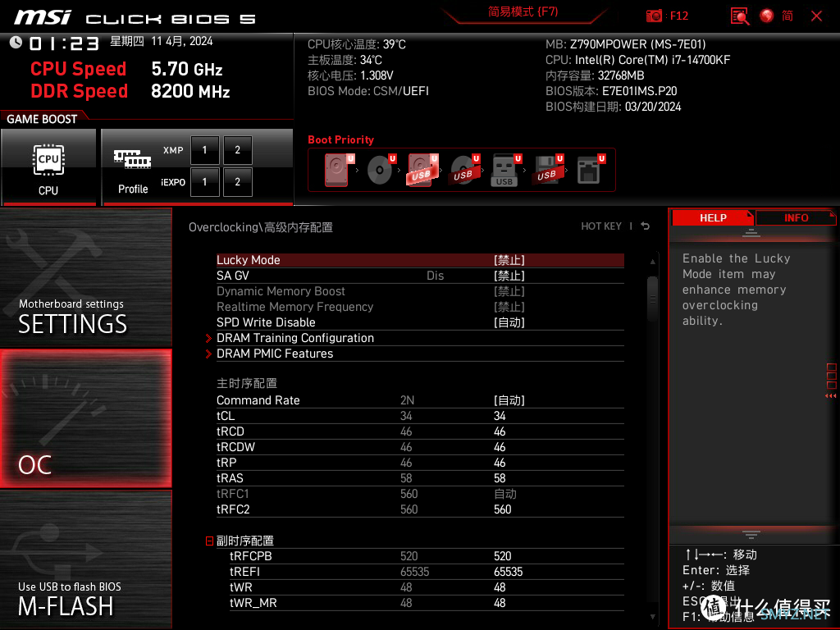Click the tRFC1 自动 value
The height and width of the screenshot is (630, 840).
(x=504, y=494)
